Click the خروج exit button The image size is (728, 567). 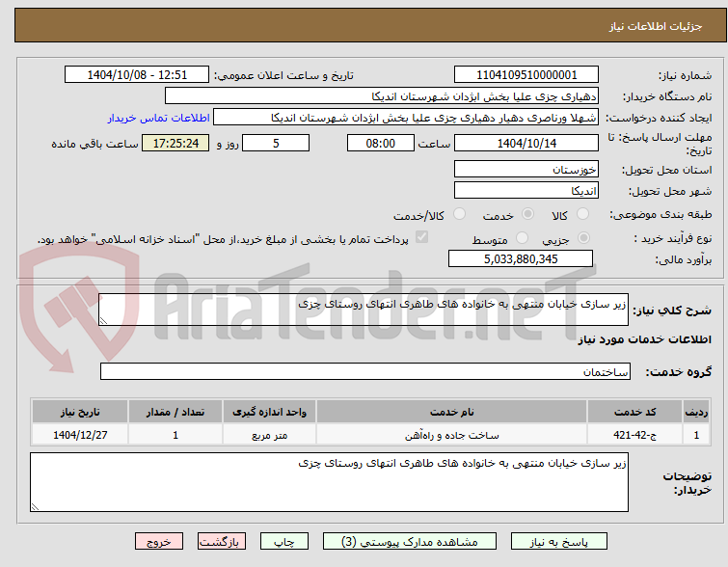coord(159,542)
